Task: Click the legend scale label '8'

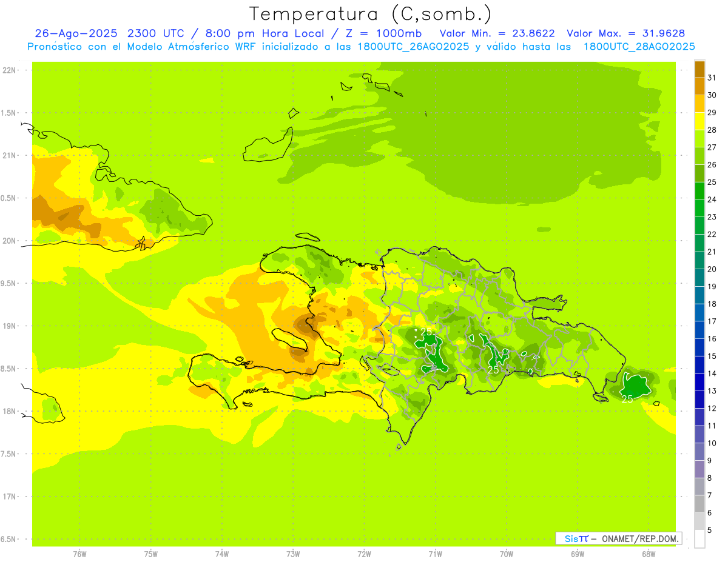Action: click(710, 478)
